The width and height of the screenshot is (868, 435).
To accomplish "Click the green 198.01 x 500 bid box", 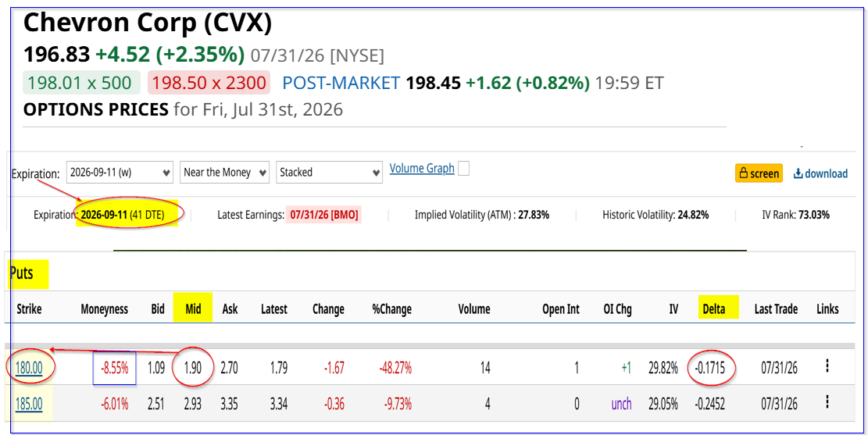I will click(x=80, y=83).
